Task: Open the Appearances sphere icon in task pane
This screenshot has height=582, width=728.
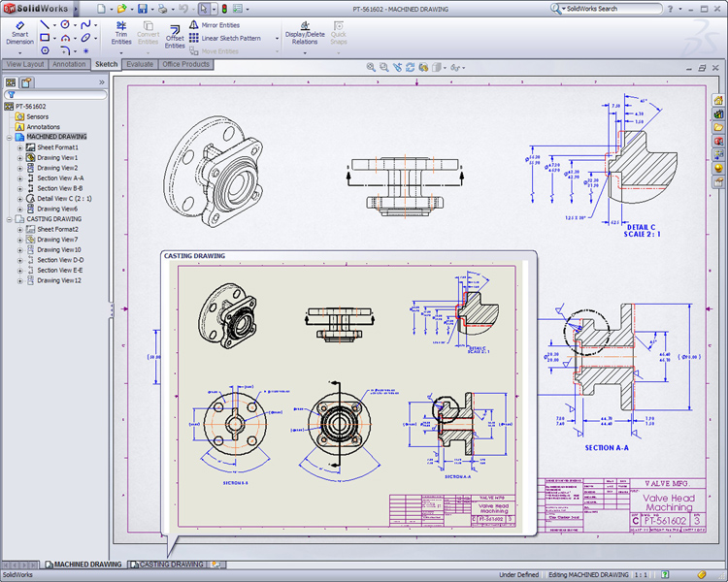Action: 718,168
